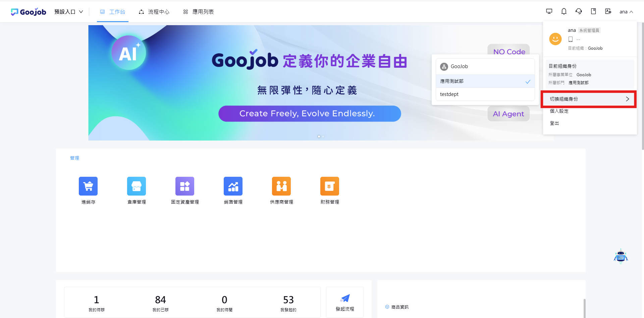This screenshot has height=318, width=644.
Task: Click the 管理 category label
Action: coord(74,158)
